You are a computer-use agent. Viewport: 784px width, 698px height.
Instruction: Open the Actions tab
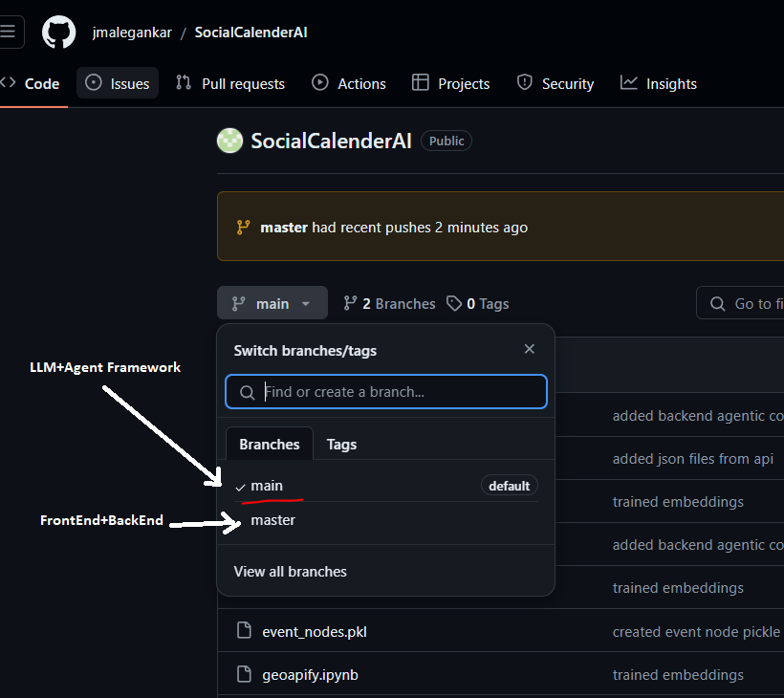point(349,83)
